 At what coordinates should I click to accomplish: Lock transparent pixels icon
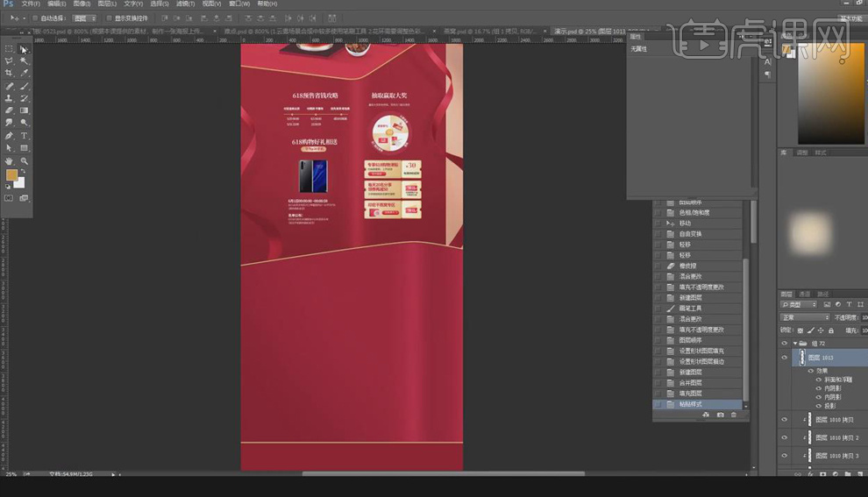(800, 330)
